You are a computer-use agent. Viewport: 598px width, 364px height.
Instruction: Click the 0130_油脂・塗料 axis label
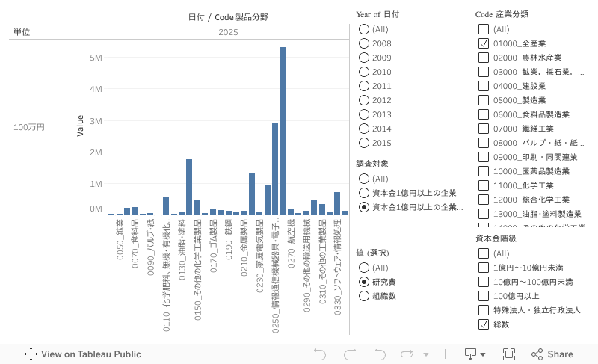182,250
